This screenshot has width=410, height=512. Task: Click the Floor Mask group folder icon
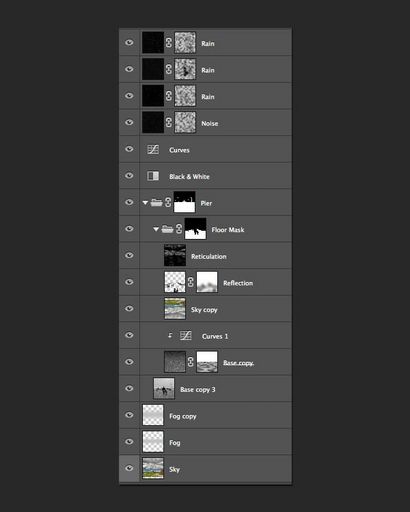click(167, 229)
